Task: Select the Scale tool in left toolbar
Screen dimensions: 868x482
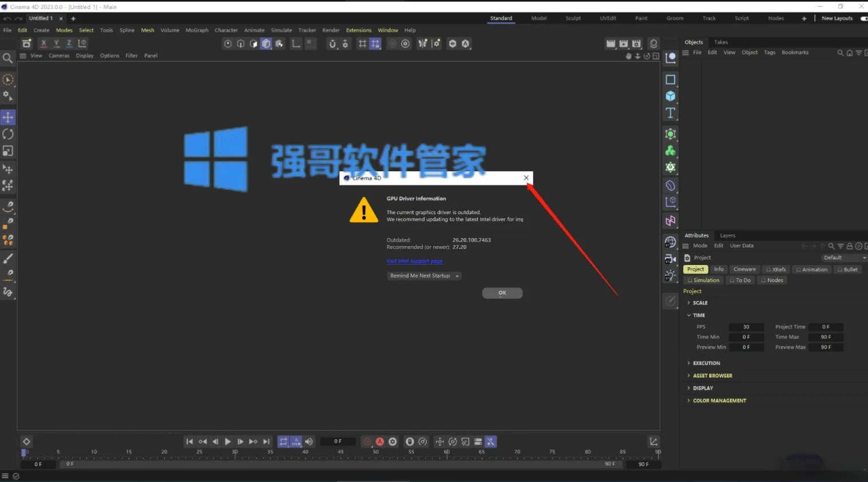Action: (x=8, y=151)
